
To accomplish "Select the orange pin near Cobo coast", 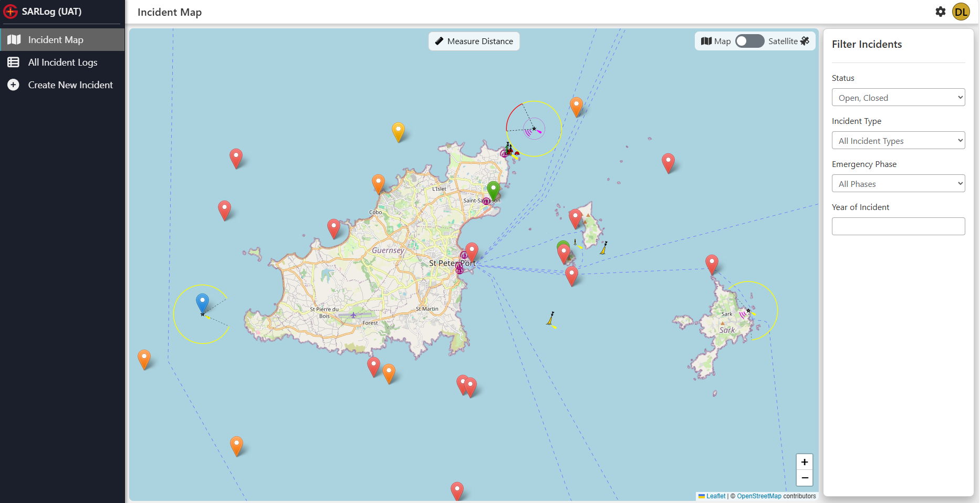I will pyautogui.click(x=378, y=183).
